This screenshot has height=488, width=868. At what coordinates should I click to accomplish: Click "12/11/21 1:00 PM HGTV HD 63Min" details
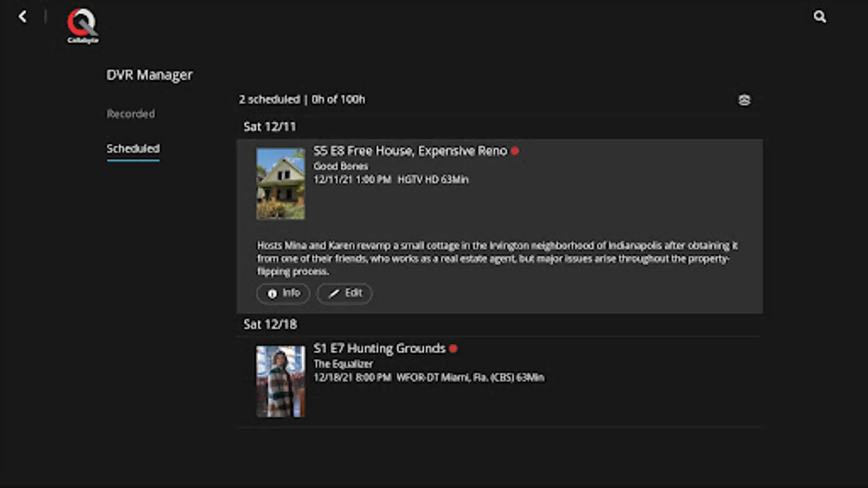point(391,179)
